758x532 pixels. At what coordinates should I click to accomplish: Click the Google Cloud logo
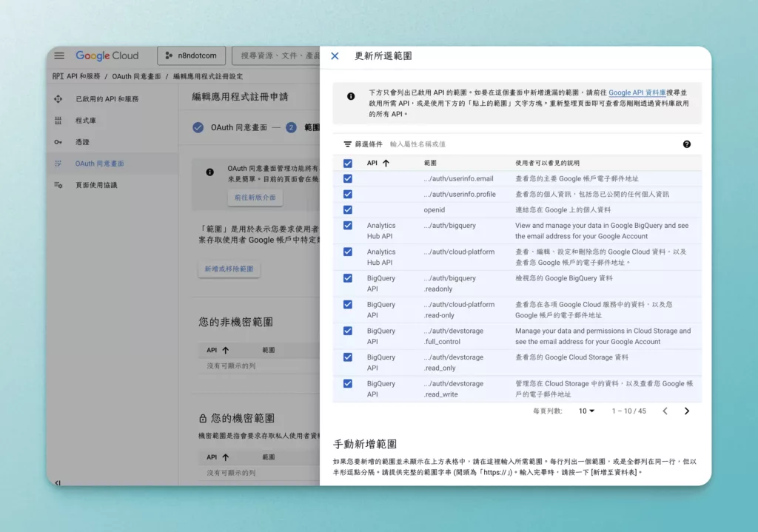[x=107, y=55]
